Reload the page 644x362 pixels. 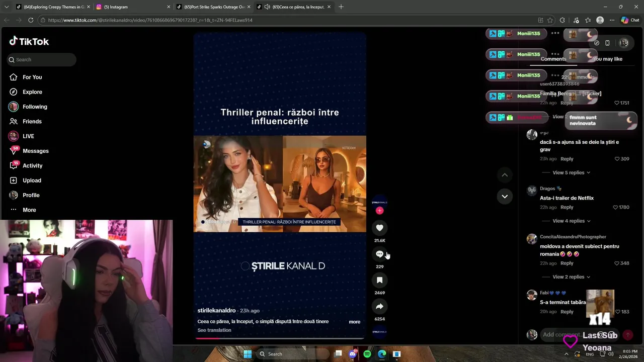click(x=31, y=20)
